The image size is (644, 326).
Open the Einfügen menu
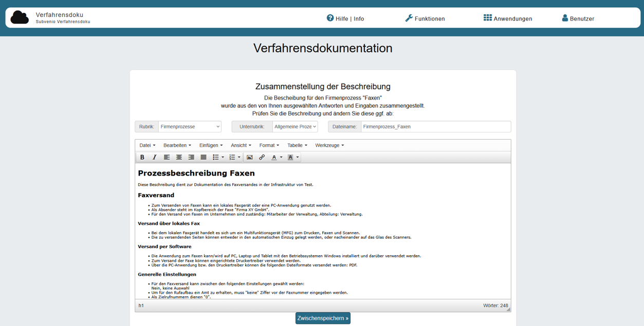coord(211,145)
